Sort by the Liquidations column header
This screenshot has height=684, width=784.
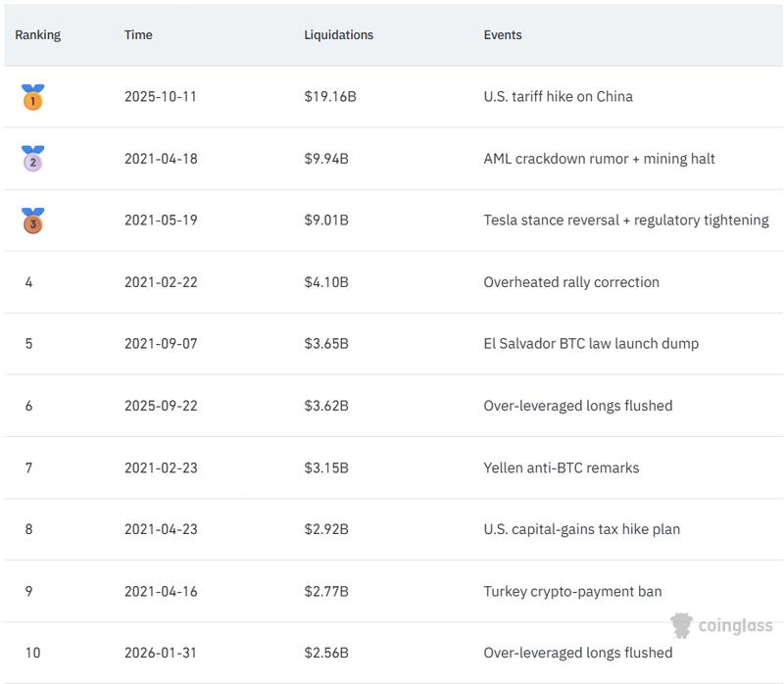pos(336,33)
